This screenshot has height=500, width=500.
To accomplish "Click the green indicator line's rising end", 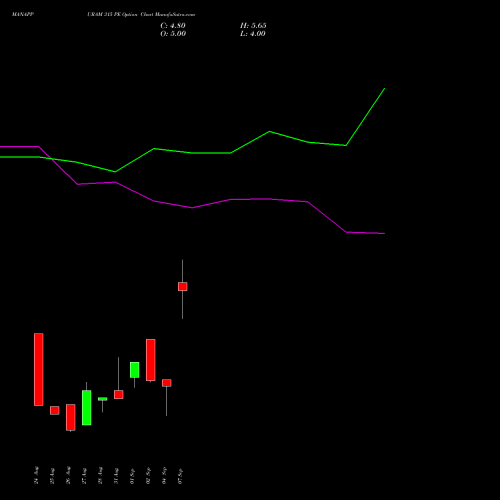I will [366, 117].
